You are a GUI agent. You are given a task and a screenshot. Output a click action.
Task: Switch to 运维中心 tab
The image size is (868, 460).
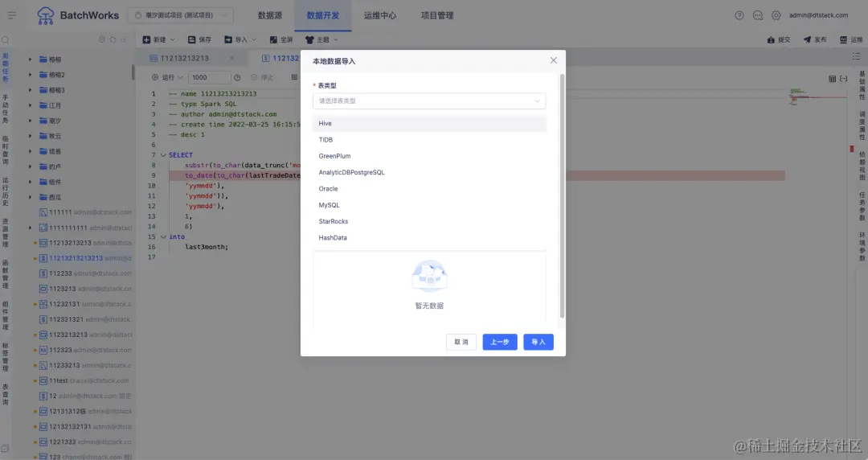pos(379,15)
